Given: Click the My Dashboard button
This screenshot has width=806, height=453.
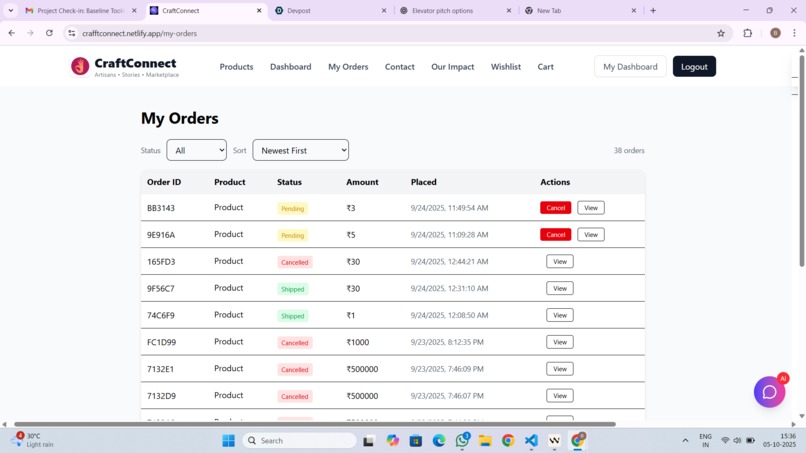Looking at the screenshot, I should 630,66.
